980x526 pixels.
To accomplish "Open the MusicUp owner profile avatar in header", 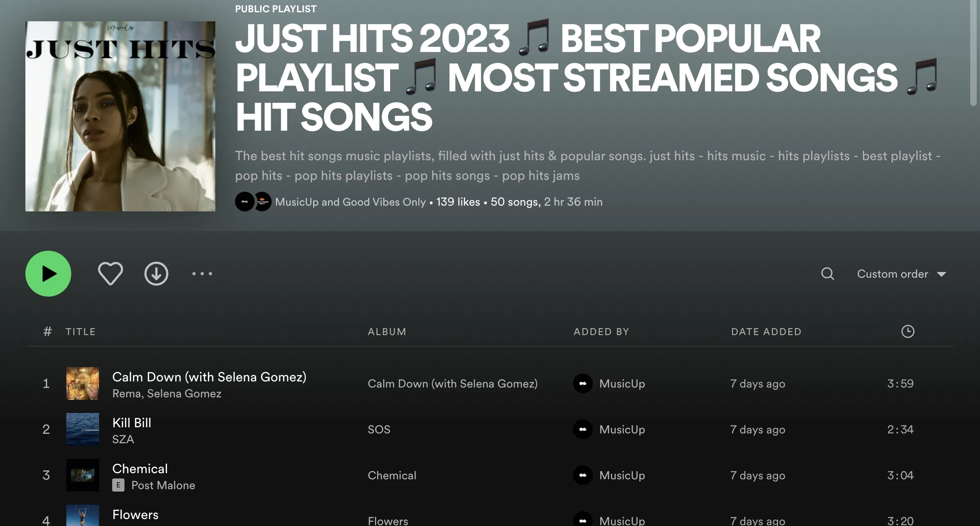I will (x=244, y=202).
